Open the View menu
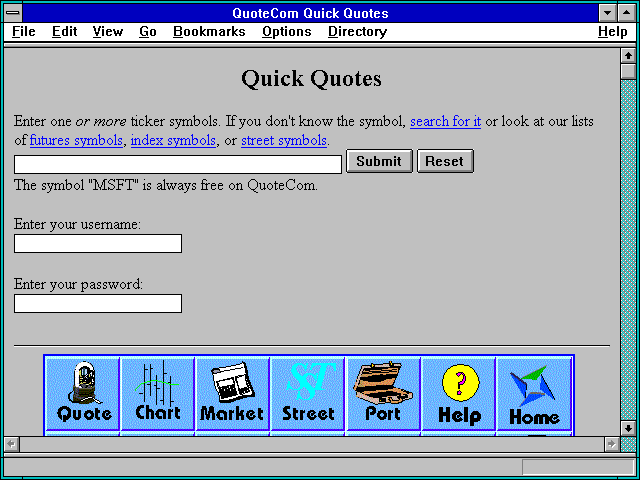Screen dimensions: 640x480 [x=107, y=31]
